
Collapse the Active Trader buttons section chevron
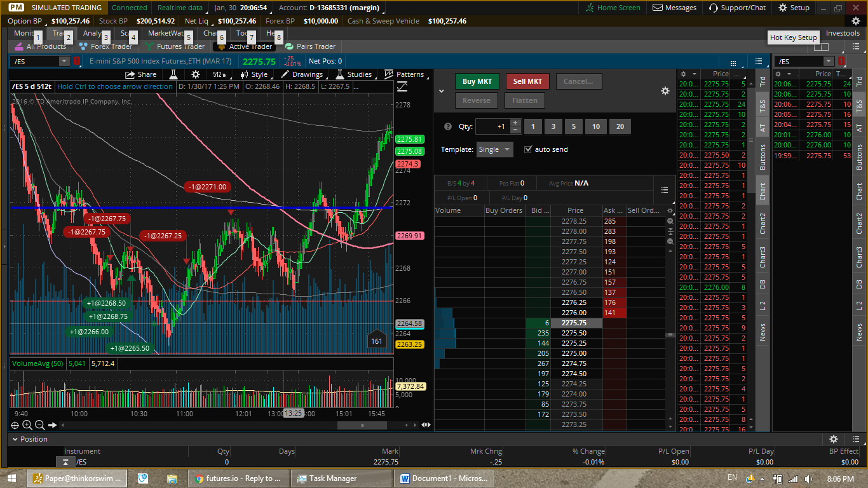(442, 91)
